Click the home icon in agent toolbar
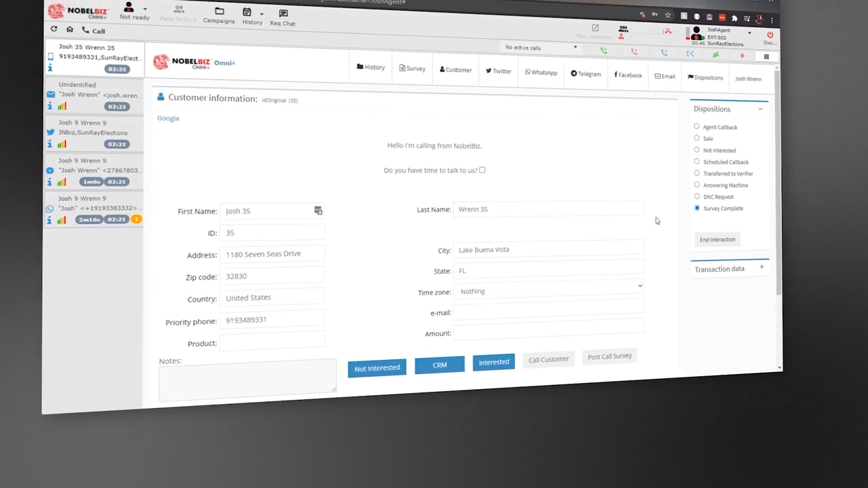Viewport: 868px width, 488px height. point(69,29)
